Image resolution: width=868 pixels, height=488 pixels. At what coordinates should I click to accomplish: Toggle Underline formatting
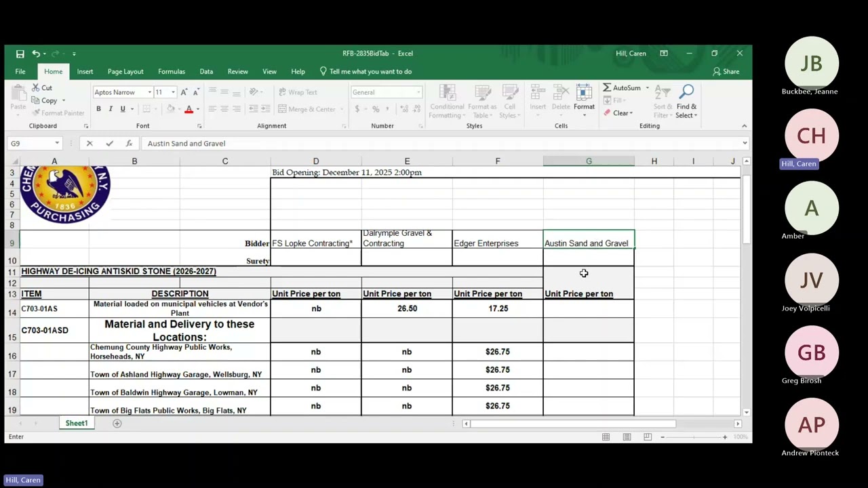point(123,109)
